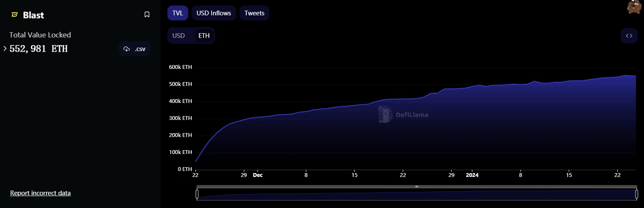This screenshot has height=208, width=644.
Task: Select the ETH denomination option
Action: coord(204,36)
